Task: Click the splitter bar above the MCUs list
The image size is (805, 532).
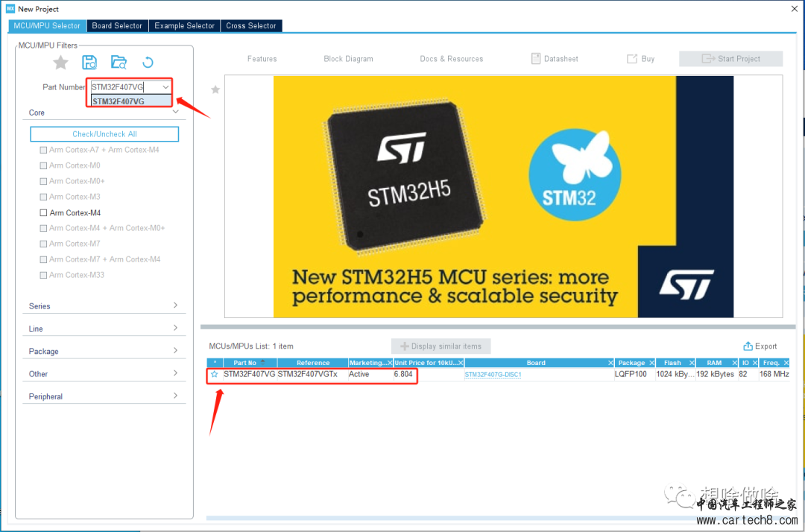Action: [x=497, y=326]
